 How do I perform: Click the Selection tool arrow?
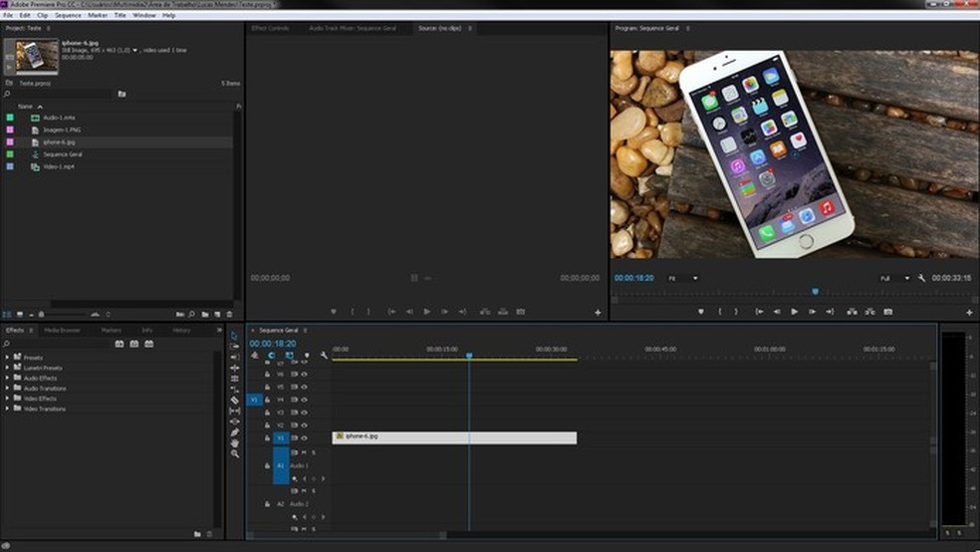[x=235, y=336]
